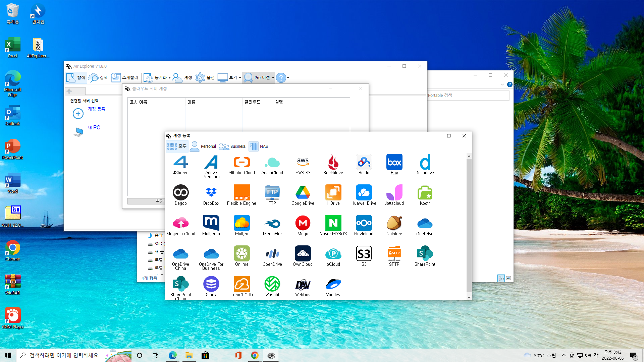644x362 pixels.
Task: Select AWS S3 storage icon
Action: (x=303, y=165)
